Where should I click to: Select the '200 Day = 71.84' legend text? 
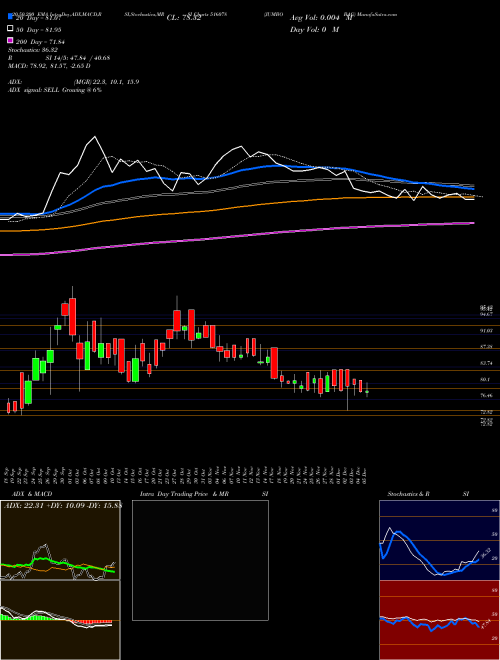pos(40,41)
